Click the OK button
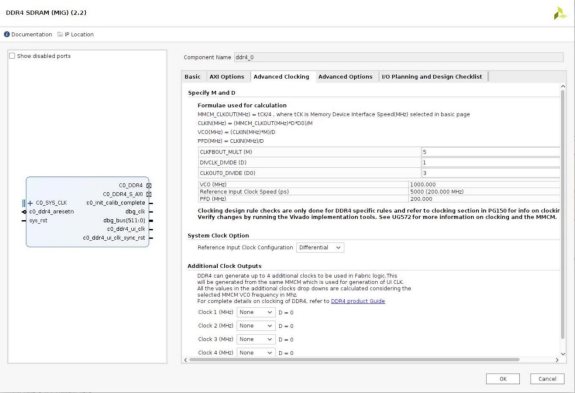575x393 pixels. click(x=503, y=379)
